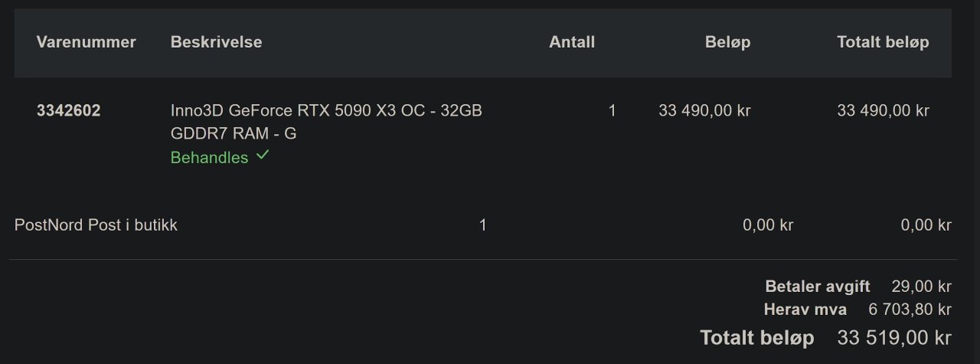
Task: Open the Inno3D GeForce RTX 5090 product description
Action: click(x=326, y=122)
